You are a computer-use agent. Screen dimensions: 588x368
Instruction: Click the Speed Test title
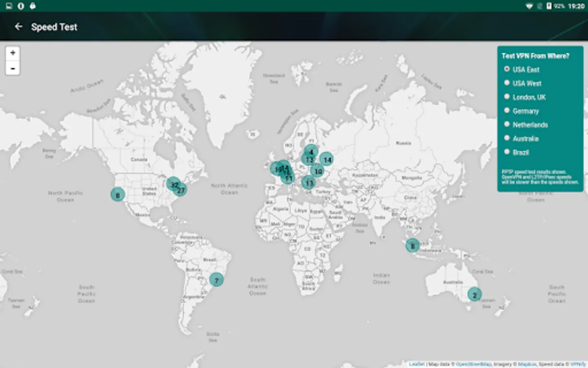[54, 27]
